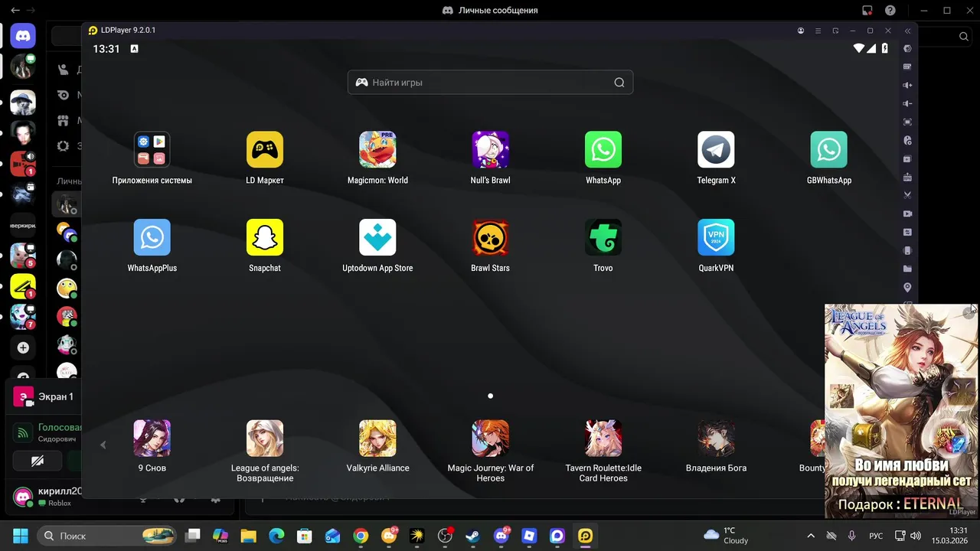The height and width of the screenshot is (551, 980).
Task: Open Google Chrome from taskbar
Action: [x=361, y=536]
